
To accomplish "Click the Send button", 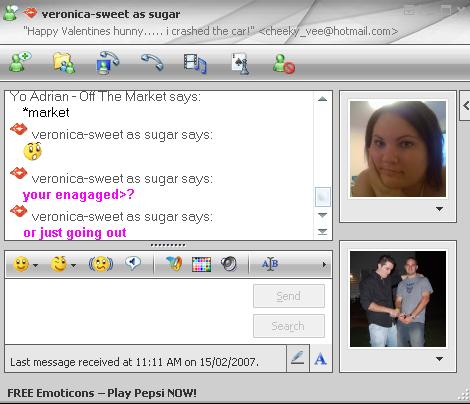I will click(x=289, y=296).
